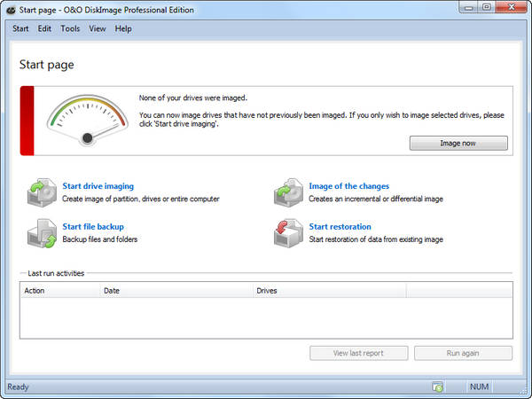This screenshot has height=399, width=532.
Task: Open the Tools menu
Action: pyautogui.click(x=70, y=28)
